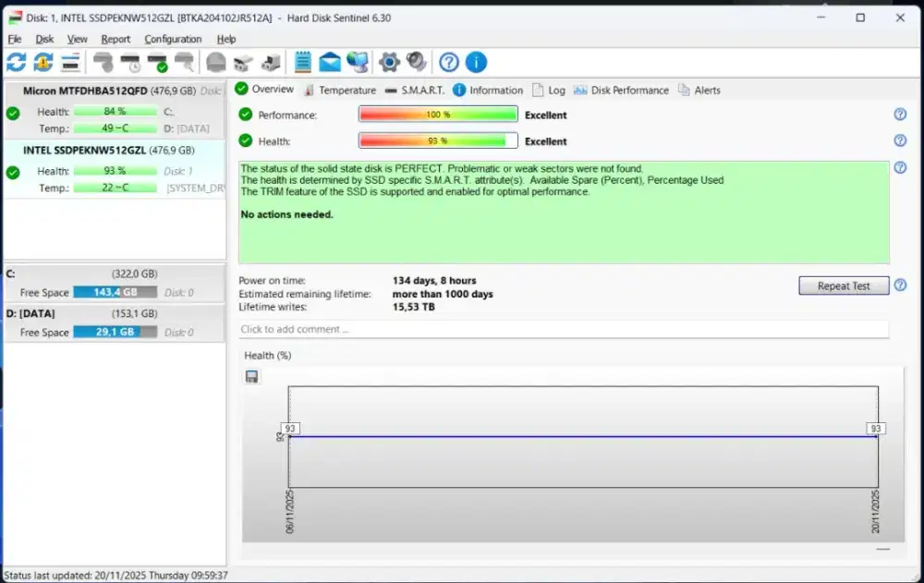
Task: Click the green checkmark beside the Micron drive
Action: (x=12, y=115)
